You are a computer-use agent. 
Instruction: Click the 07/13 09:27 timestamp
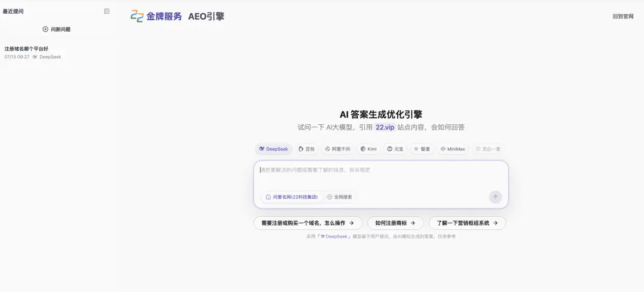pyautogui.click(x=17, y=57)
